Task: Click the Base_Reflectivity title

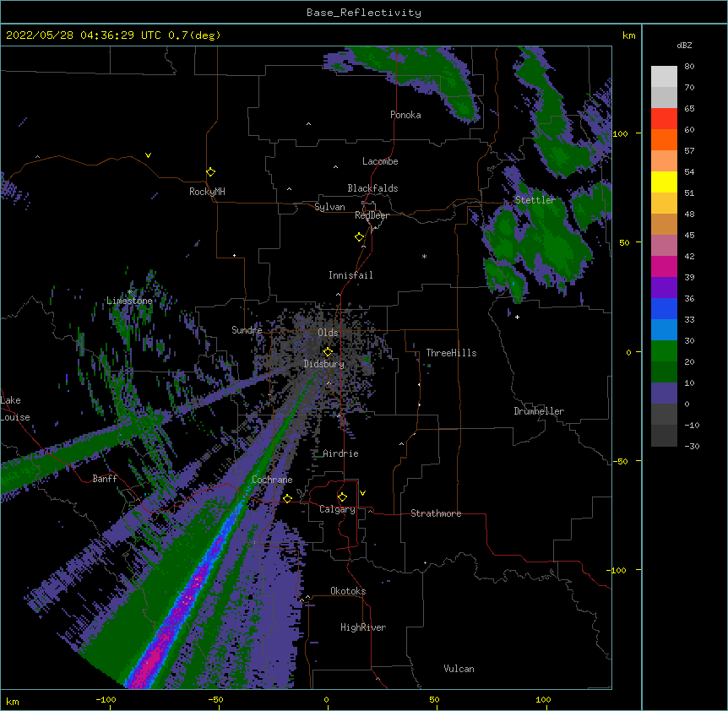Action: pyautogui.click(x=364, y=13)
